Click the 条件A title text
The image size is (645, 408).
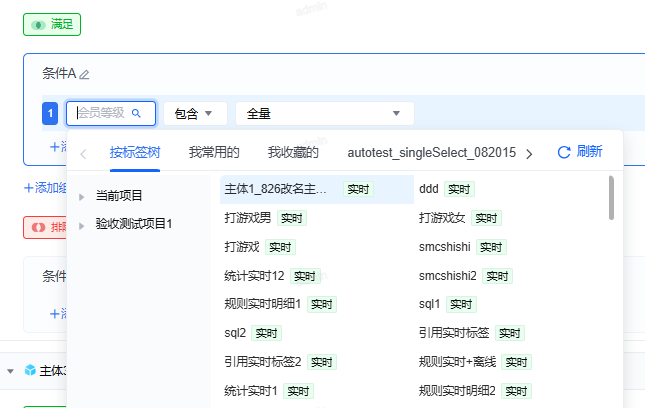(x=59, y=74)
